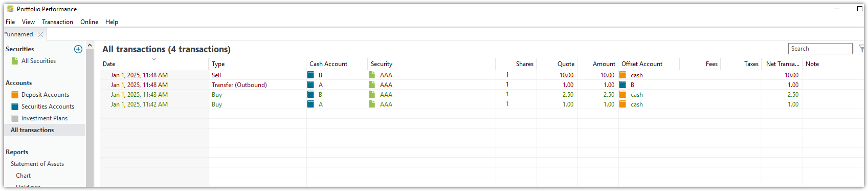Click the filter funnel icon beside search
Screen dimensions: 868x191
[x=862, y=49]
